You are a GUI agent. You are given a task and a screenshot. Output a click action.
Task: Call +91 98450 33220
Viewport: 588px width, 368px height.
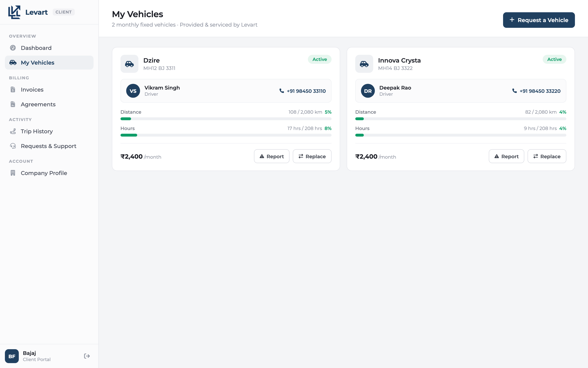536,91
